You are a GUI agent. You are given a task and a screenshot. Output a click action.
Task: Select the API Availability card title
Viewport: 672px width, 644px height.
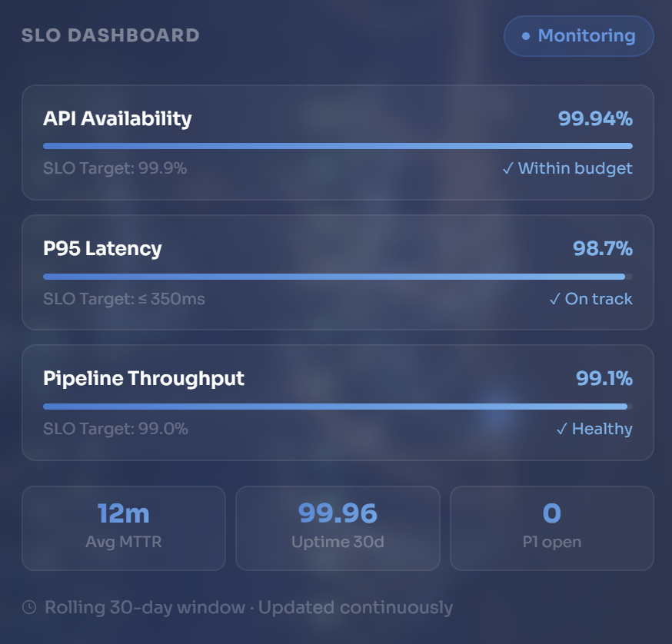click(118, 118)
